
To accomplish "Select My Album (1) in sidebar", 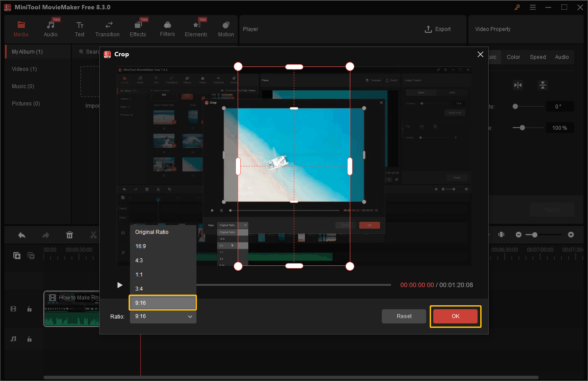I will pyautogui.click(x=38, y=52).
